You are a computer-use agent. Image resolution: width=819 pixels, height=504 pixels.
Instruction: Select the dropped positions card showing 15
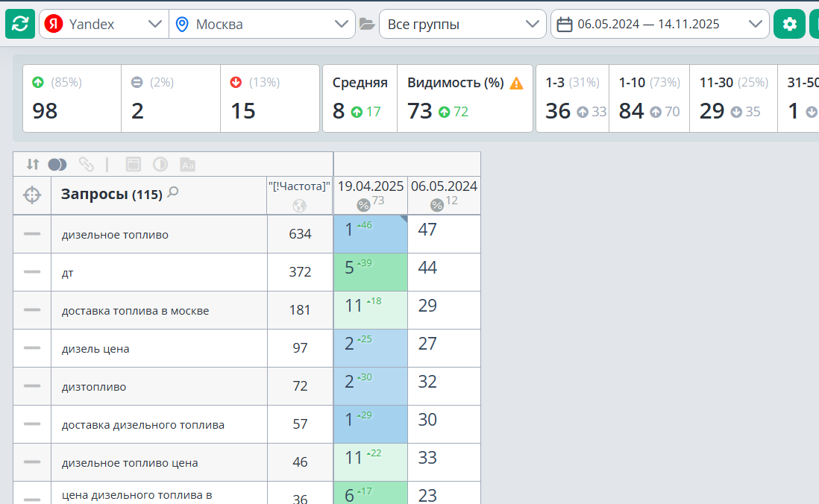pyautogui.click(x=270, y=98)
